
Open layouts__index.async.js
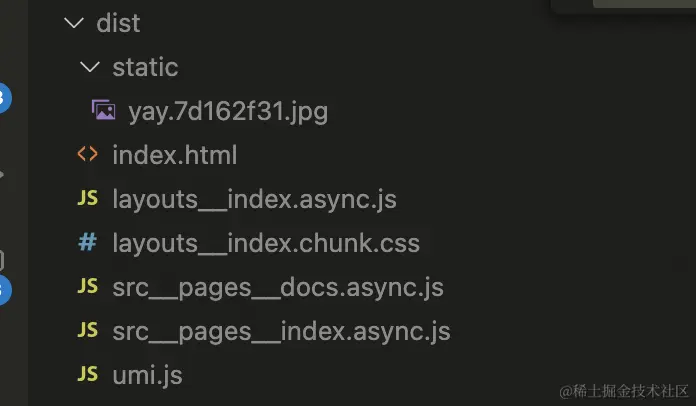pos(254,199)
